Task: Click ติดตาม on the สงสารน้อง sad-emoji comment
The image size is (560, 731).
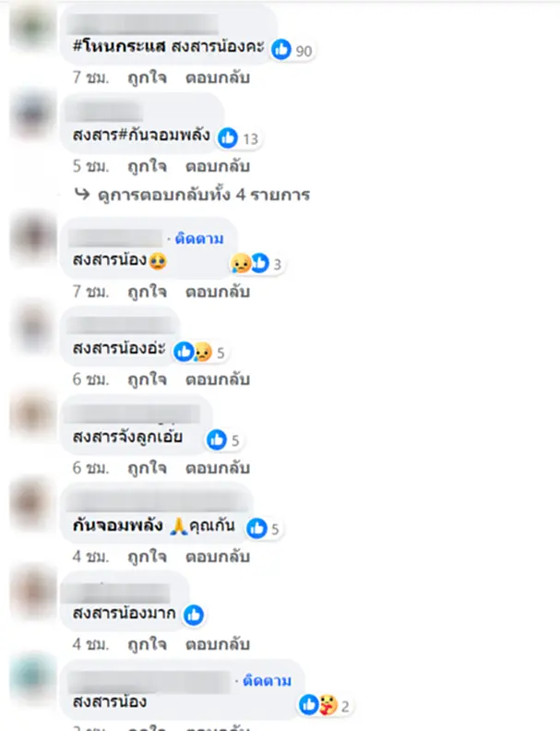Action: 199,239
